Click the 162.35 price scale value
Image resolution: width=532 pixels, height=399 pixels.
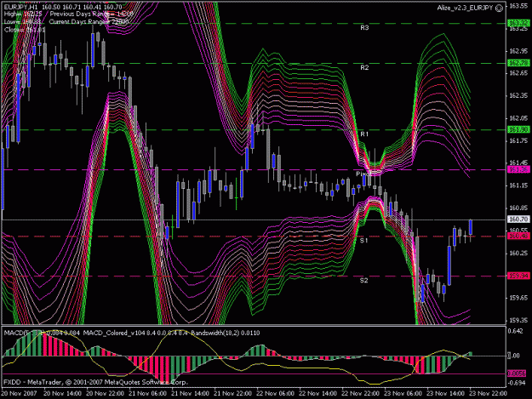point(518,96)
